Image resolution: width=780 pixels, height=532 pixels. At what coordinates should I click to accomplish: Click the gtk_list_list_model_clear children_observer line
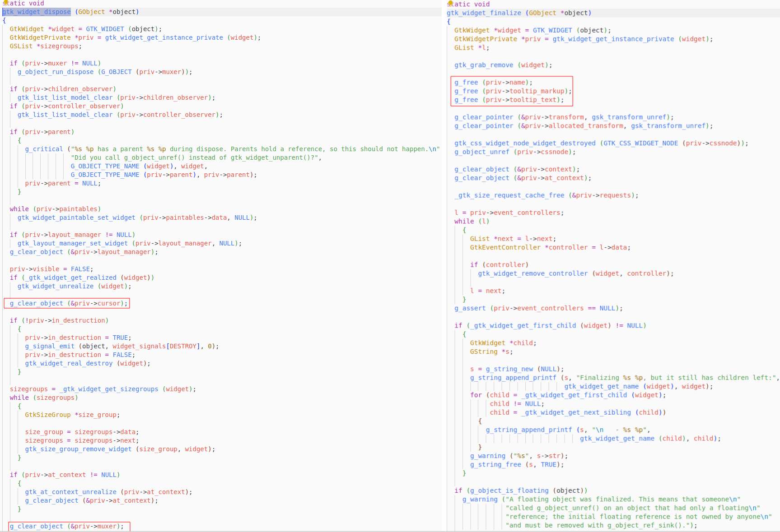(x=116, y=97)
